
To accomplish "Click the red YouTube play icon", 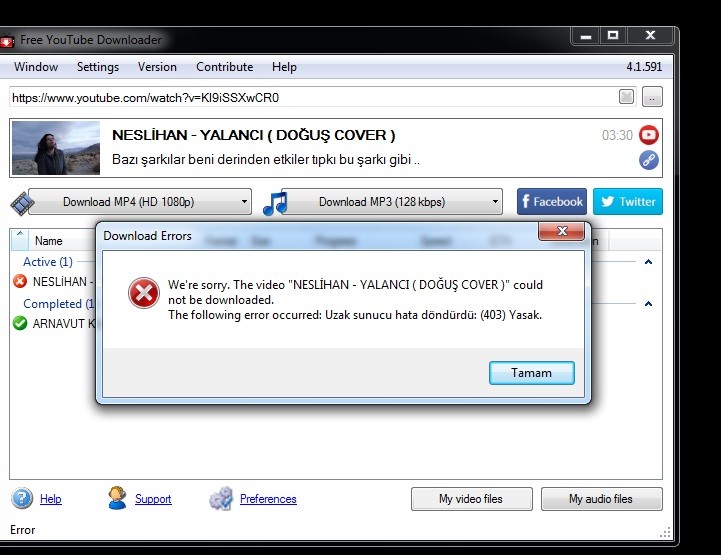I will tap(648, 135).
